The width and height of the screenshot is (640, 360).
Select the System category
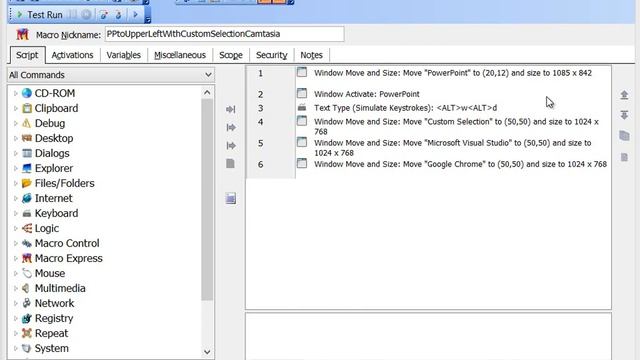coord(51,349)
